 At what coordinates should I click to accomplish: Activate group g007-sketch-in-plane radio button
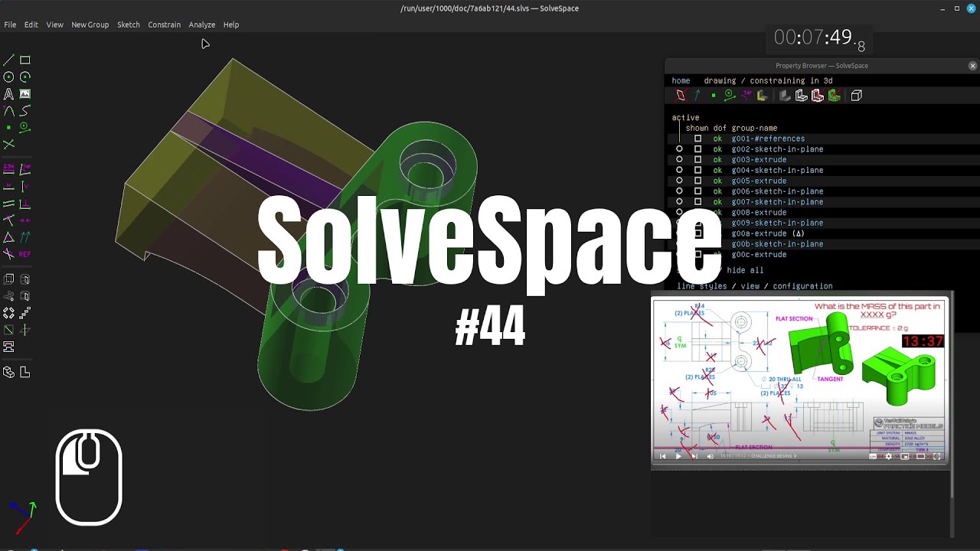point(679,202)
